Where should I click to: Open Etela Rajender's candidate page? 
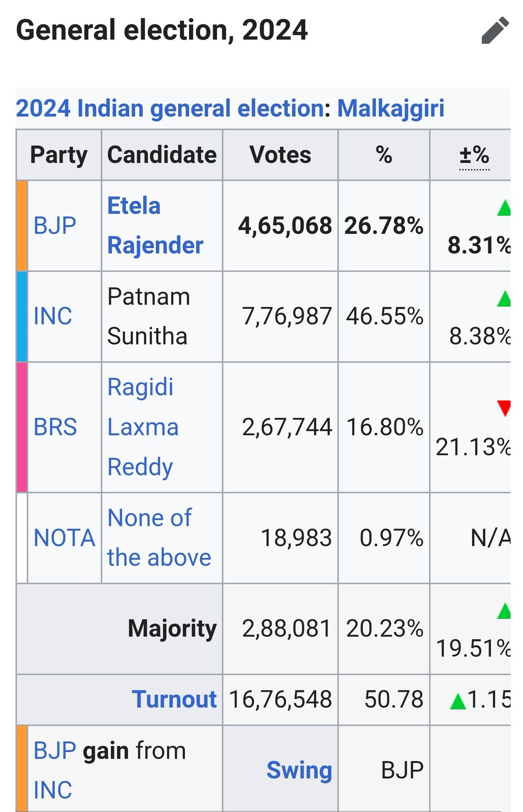coord(155,225)
